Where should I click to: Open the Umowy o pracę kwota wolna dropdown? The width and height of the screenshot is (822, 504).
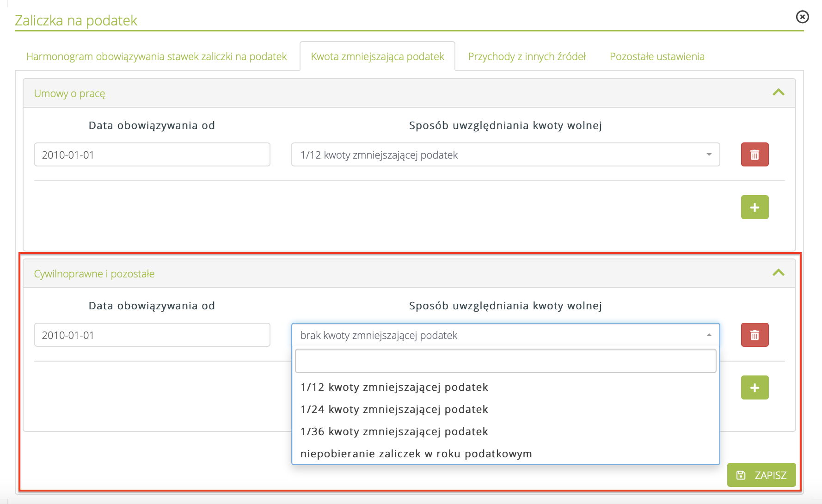505,154
